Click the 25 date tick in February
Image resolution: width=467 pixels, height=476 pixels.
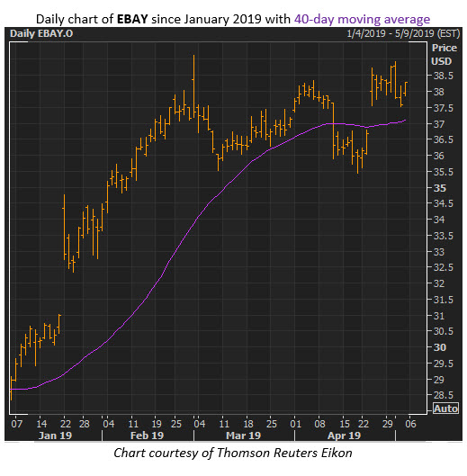click(175, 424)
